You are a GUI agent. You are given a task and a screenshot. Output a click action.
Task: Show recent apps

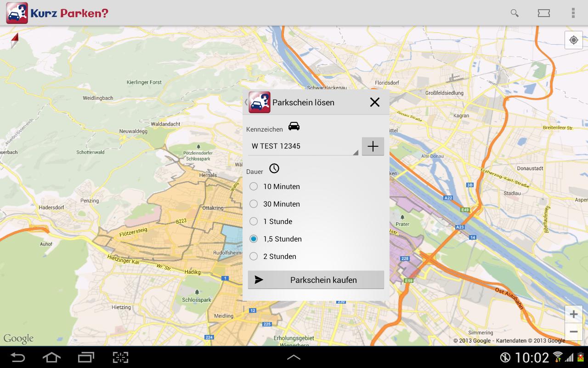click(86, 357)
